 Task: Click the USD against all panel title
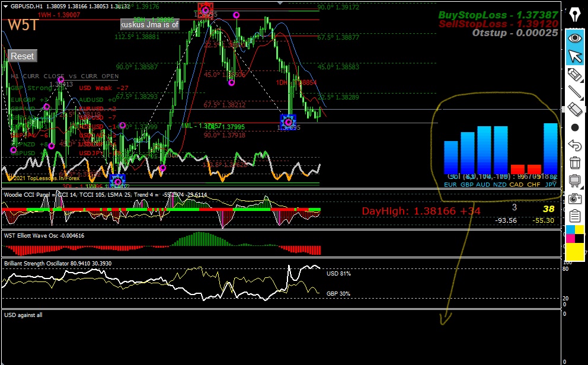23,315
